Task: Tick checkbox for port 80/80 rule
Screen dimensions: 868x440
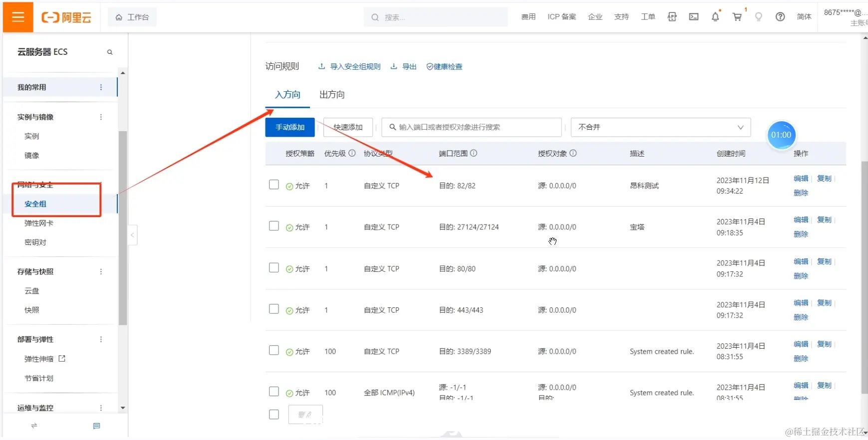Action: click(x=274, y=268)
